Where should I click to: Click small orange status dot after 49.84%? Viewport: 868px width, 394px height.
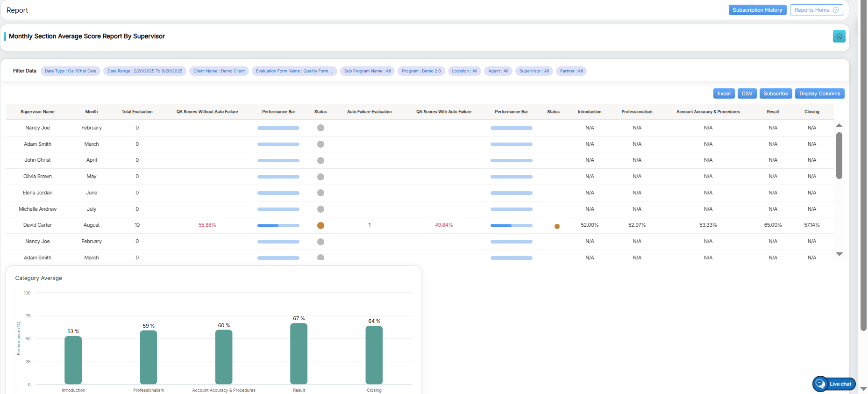557,226
